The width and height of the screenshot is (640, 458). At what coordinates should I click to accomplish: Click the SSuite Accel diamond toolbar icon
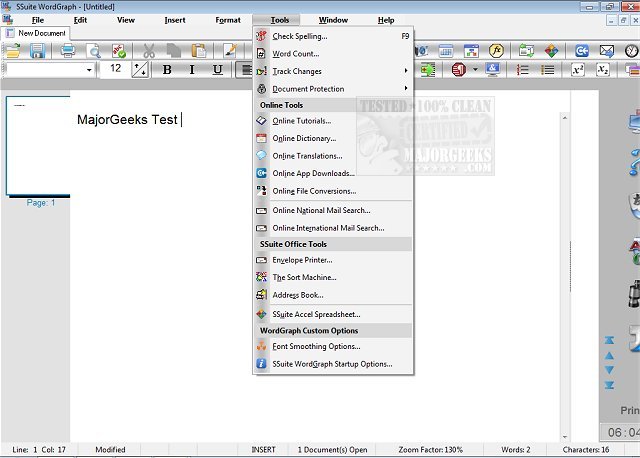551,51
